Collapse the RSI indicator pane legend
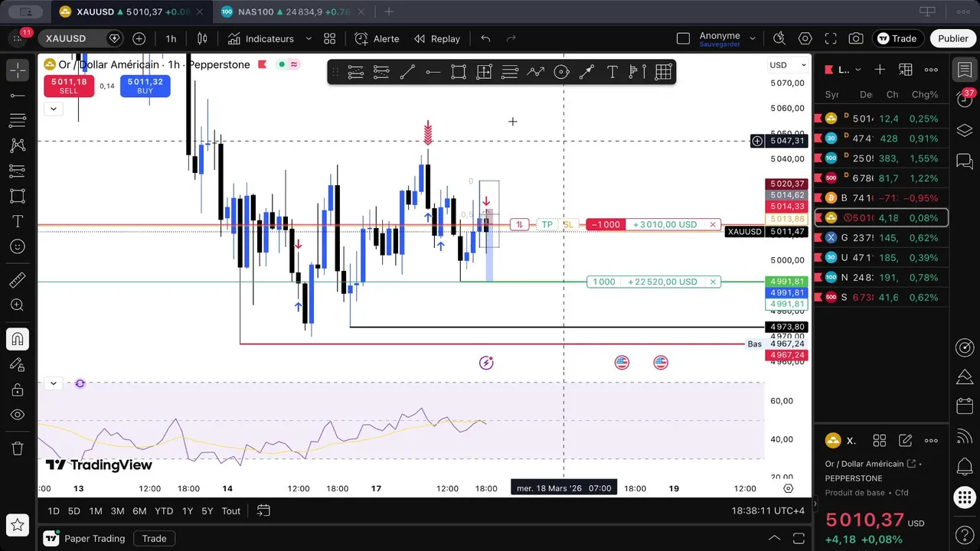This screenshot has width=980, height=551. click(53, 383)
